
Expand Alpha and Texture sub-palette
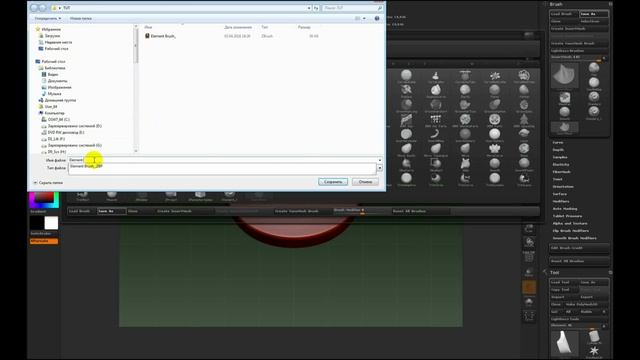570,223
